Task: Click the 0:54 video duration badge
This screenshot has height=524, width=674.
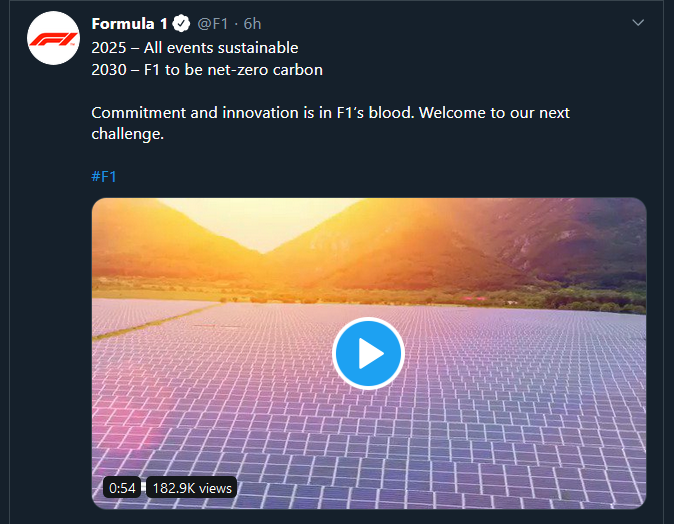Action: click(122, 488)
